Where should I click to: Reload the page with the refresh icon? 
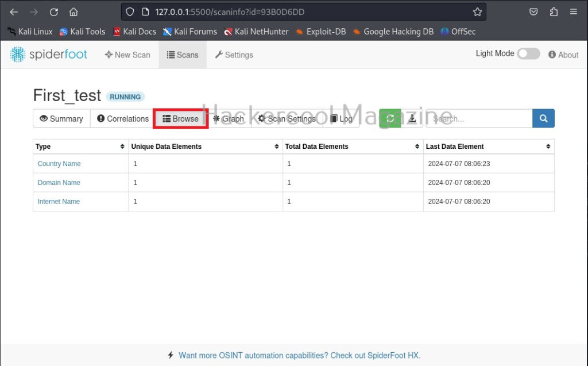point(53,12)
